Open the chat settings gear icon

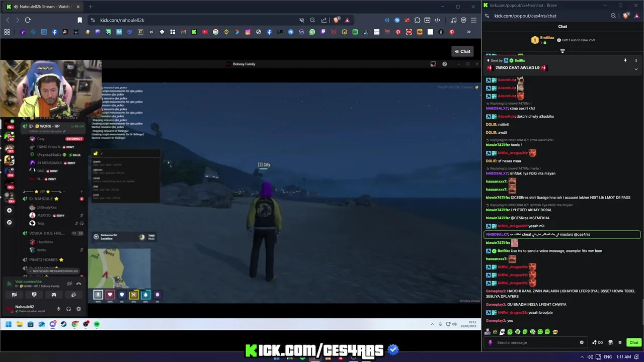point(620,342)
